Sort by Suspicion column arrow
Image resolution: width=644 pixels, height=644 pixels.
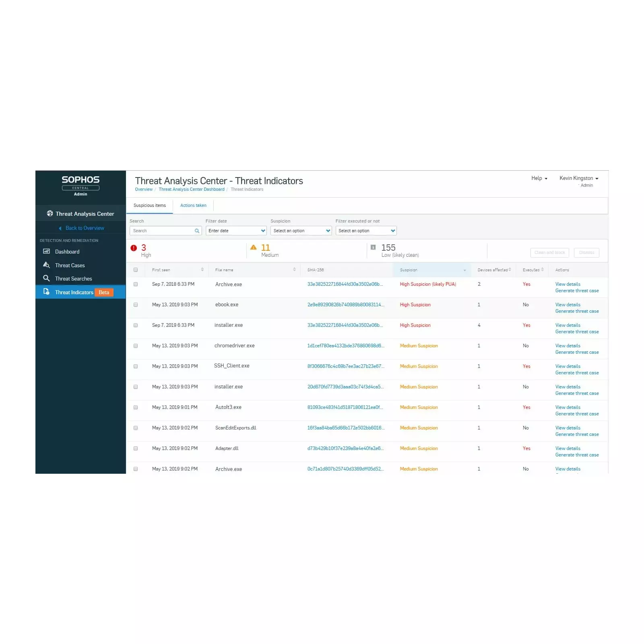(x=464, y=270)
